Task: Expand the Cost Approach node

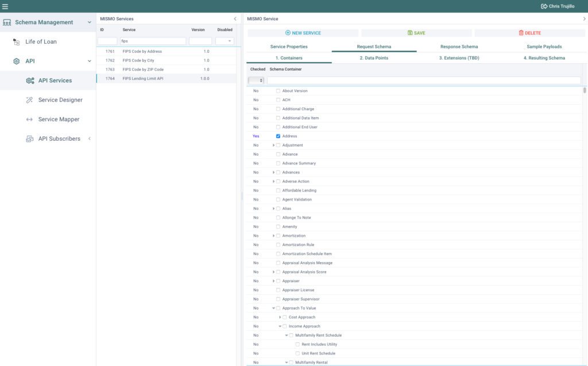Action: tap(280, 317)
